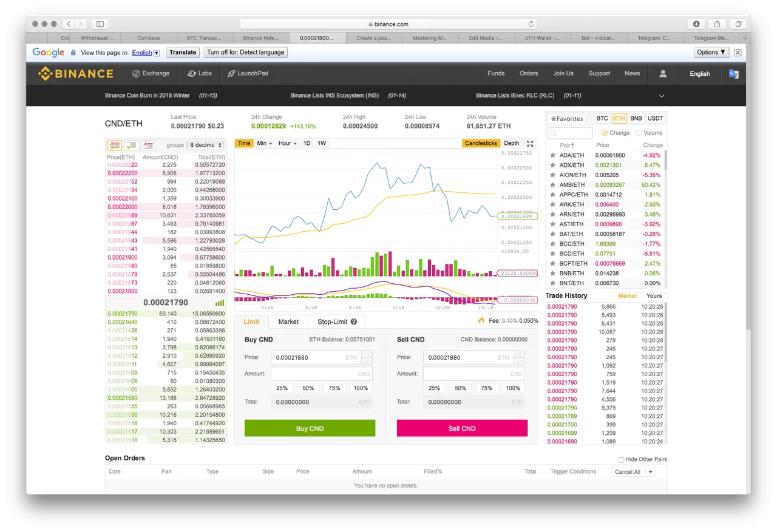Open the translate language English dropdown
Image resolution: width=777 pixels, height=532 pixels.
[146, 53]
